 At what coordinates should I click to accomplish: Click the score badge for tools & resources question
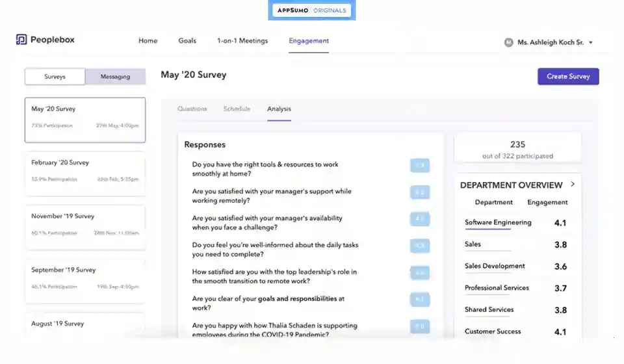tap(420, 166)
